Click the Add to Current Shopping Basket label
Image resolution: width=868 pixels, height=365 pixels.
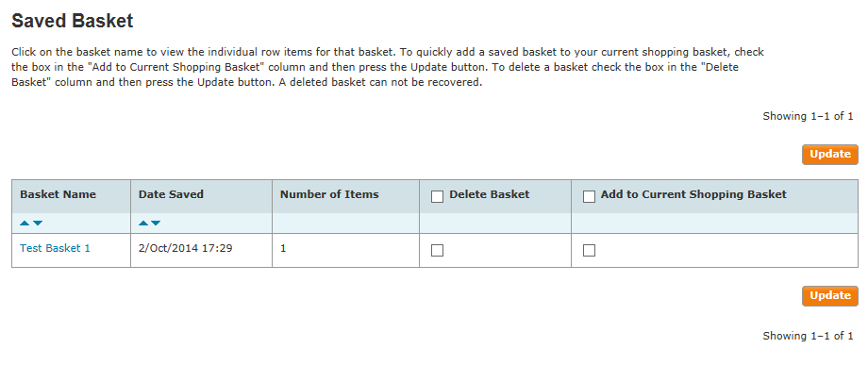click(x=693, y=194)
